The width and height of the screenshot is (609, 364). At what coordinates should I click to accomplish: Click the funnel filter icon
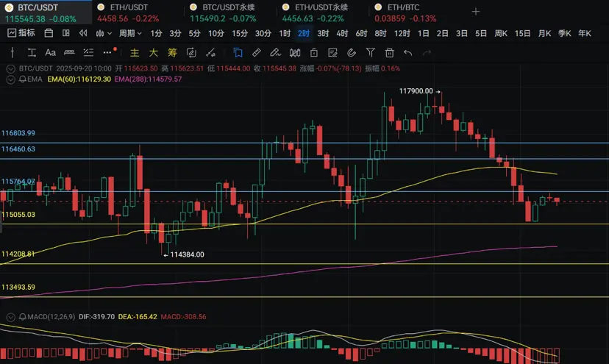pyautogui.click(x=371, y=52)
